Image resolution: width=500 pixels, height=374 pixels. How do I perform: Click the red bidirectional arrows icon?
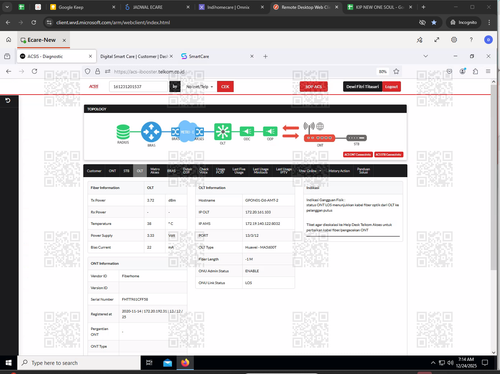[x=291, y=132]
